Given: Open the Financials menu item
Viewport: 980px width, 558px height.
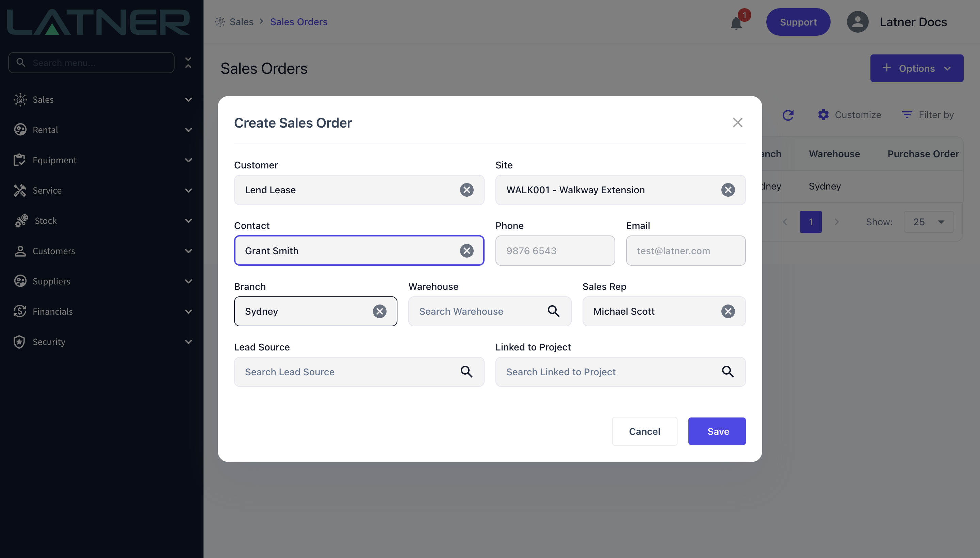Looking at the screenshot, I should coord(102,312).
